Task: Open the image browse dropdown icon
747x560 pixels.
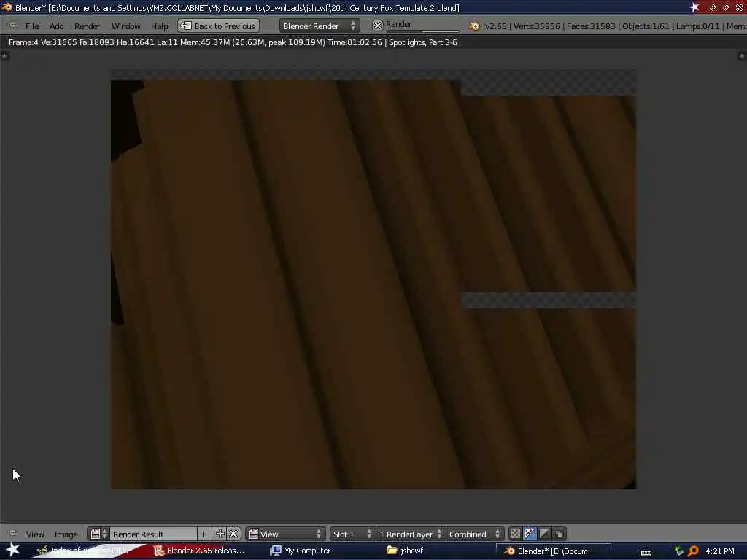Action: coord(98,534)
